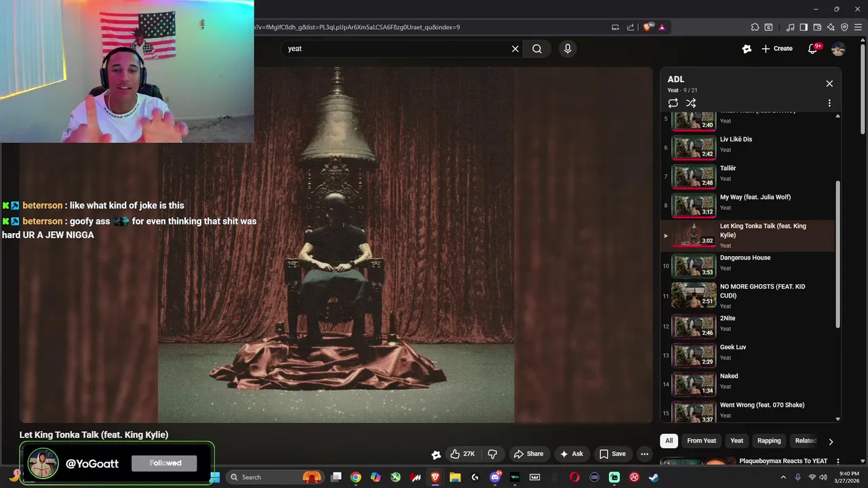Open Brave Rewards triangle icon

click(662, 27)
